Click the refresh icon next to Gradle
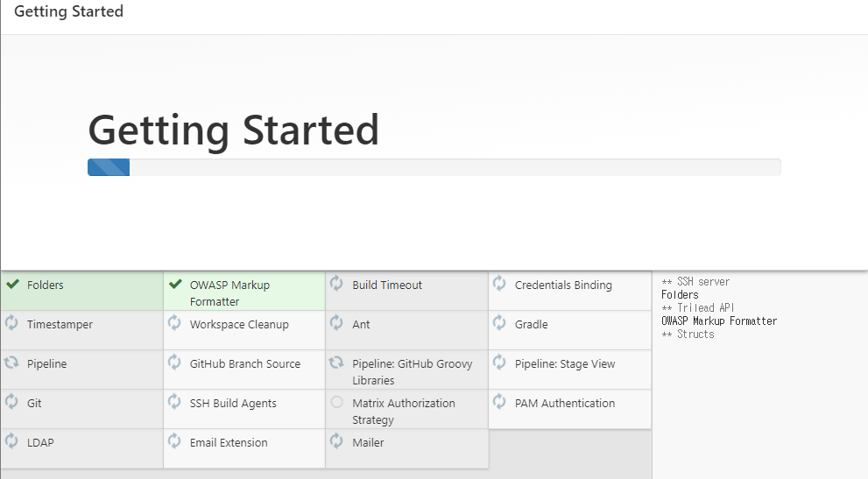 (499, 323)
